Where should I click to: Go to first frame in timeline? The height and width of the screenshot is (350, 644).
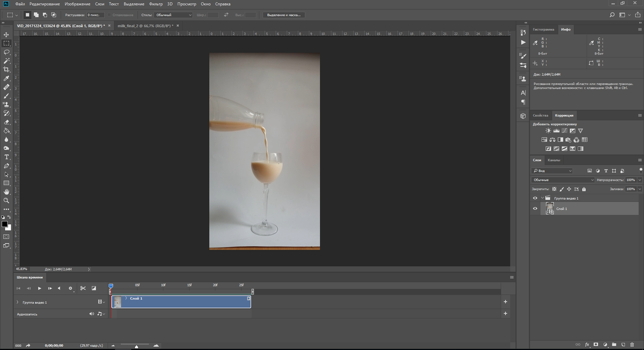click(x=19, y=288)
